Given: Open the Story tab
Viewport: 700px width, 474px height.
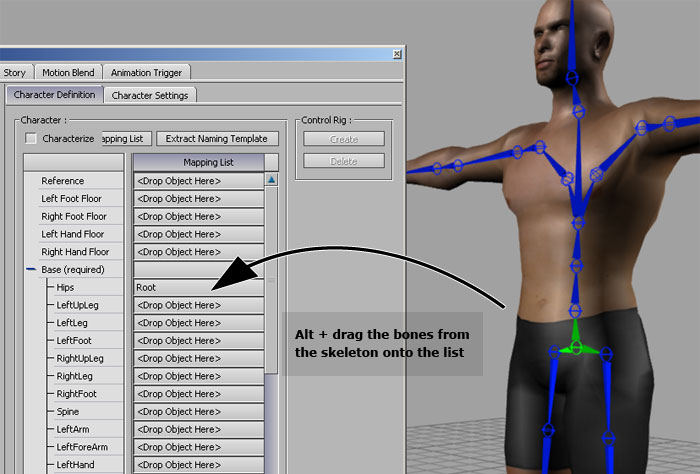Looking at the screenshot, I should (x=15, y=73).
